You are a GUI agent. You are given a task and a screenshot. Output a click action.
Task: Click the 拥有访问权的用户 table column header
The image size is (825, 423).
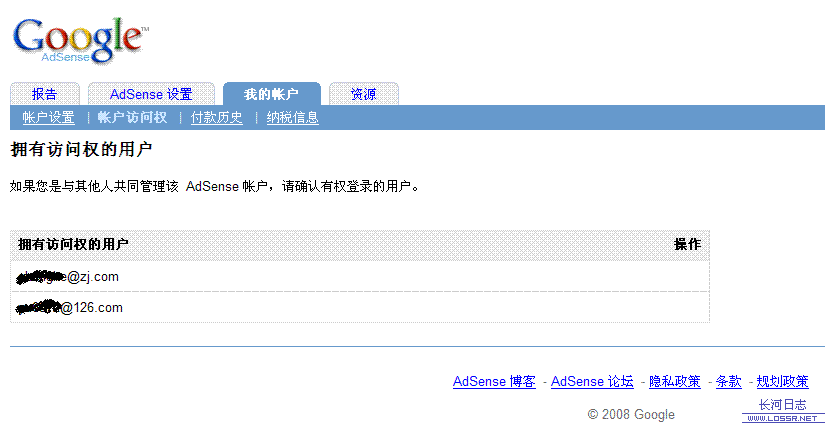click(73, 244)
